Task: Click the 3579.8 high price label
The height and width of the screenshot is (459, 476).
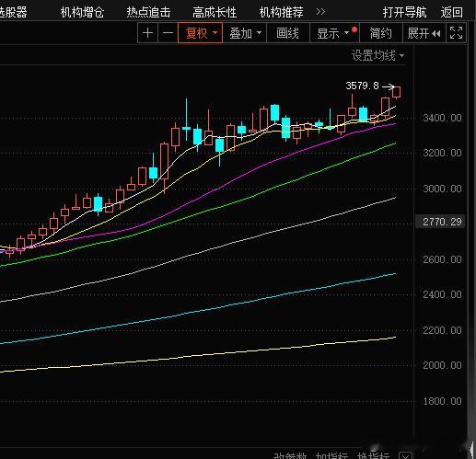Action: click(x=362, y=86)
